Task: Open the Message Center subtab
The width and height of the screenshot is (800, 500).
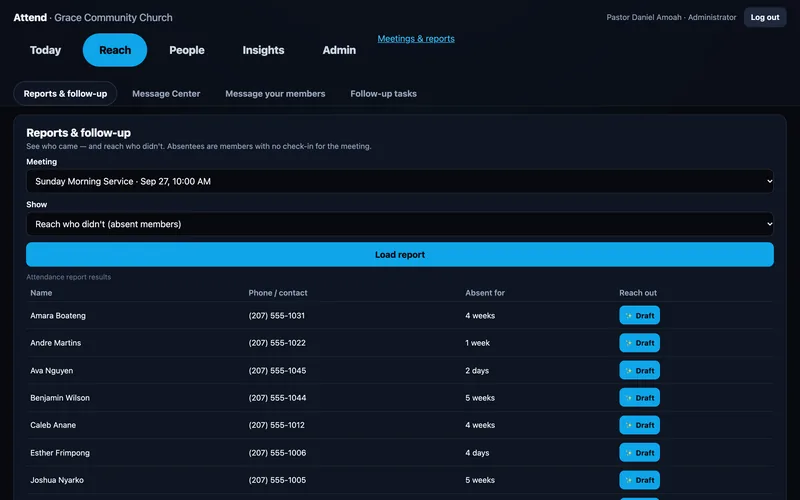Action: point(166,94)
